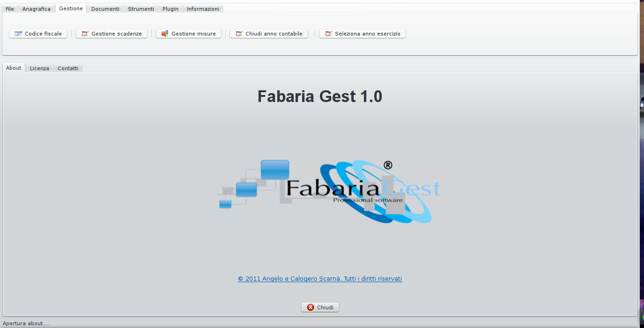Open Gestione misure
644x328 pixels.
click(x=188, y=34)
